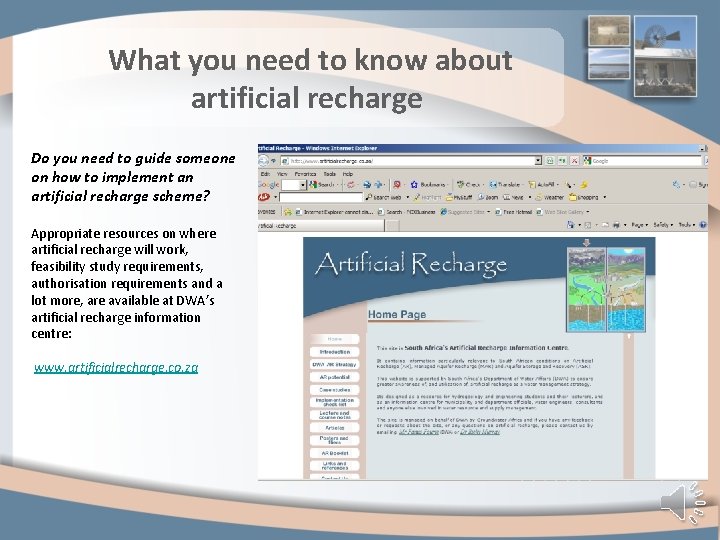This screenshot has height=540, width=720.
Task: Click the Zoom button on Ask toolbar
Action: 488,197
